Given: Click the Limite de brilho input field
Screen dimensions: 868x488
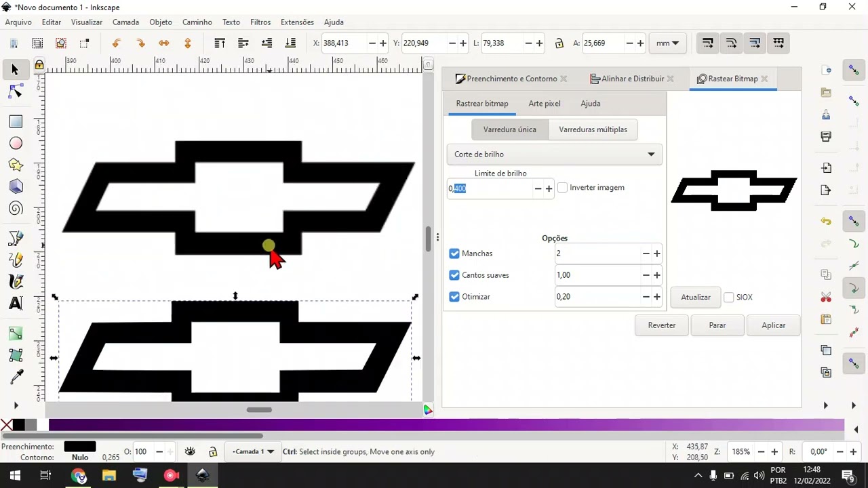Looking at the screenshot, I should pos(490,189).
